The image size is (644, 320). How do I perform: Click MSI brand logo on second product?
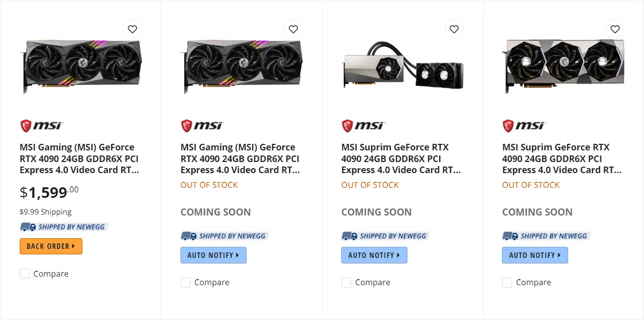click(202, 125)
